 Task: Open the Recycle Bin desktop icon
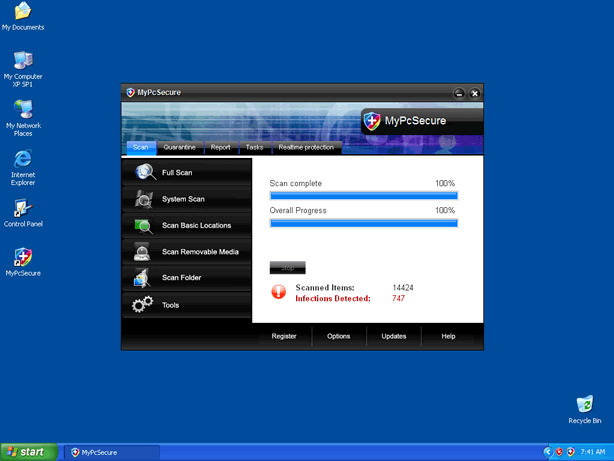(x=585, y=405)
